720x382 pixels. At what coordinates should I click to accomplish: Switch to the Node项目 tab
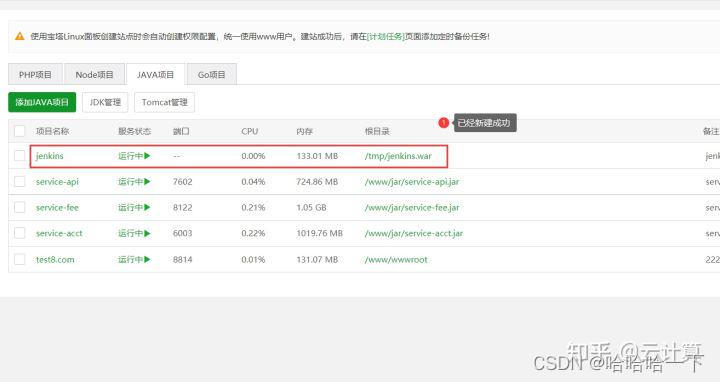point(95,74)
